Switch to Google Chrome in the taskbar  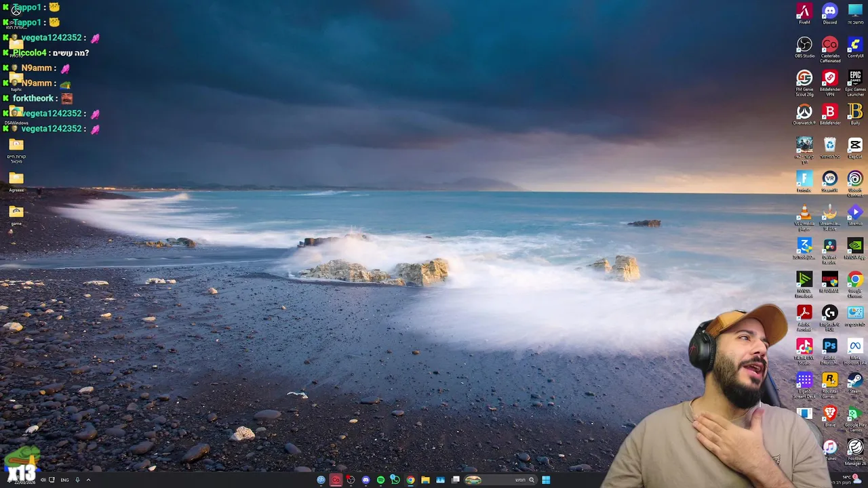point(410,480)
